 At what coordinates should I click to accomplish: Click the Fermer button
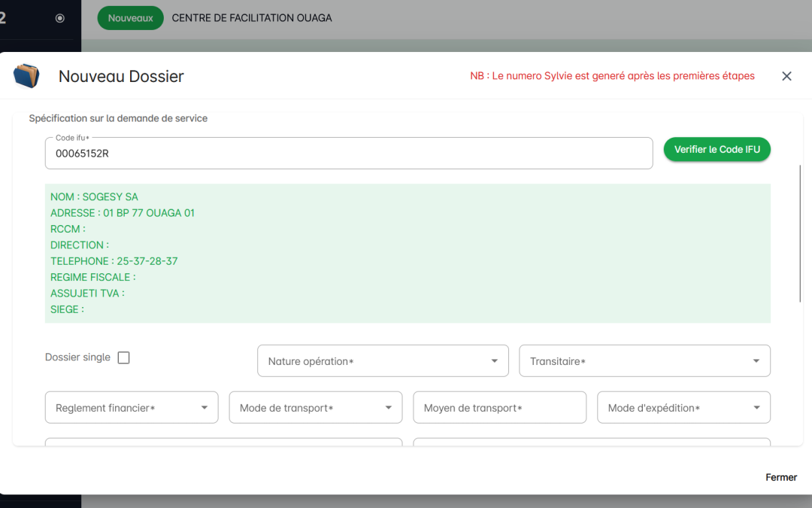tap(781, 477)
